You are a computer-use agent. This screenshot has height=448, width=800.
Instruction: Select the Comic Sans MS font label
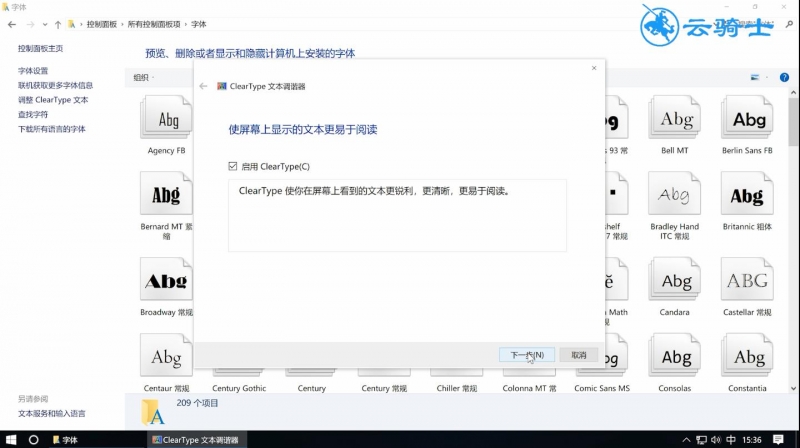[x=602, y=388]
